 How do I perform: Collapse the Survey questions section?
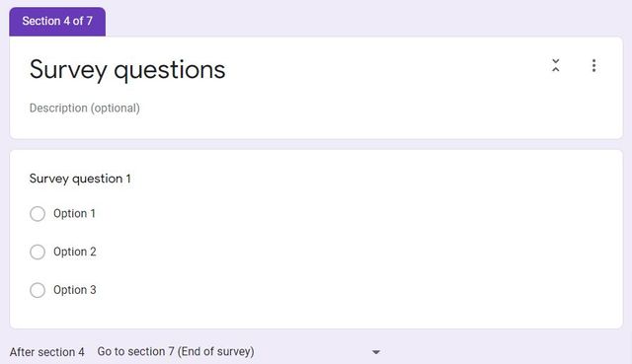click(x=555, y=65)
